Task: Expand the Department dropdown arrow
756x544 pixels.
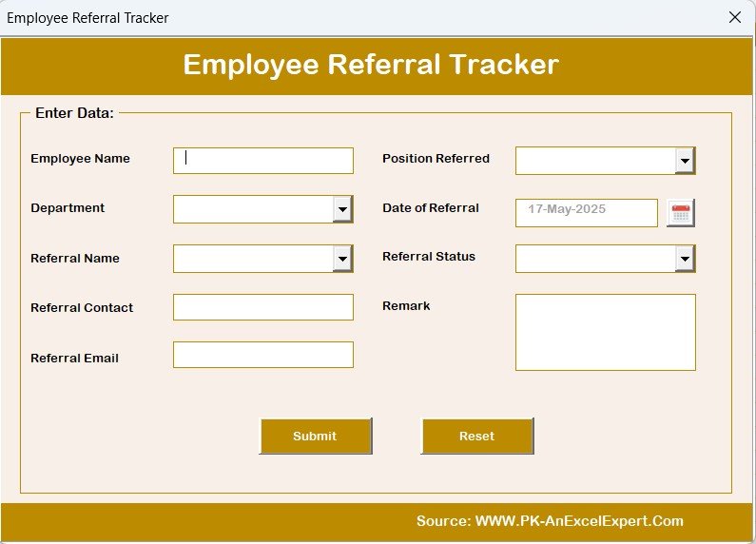Action: point(342,209)
